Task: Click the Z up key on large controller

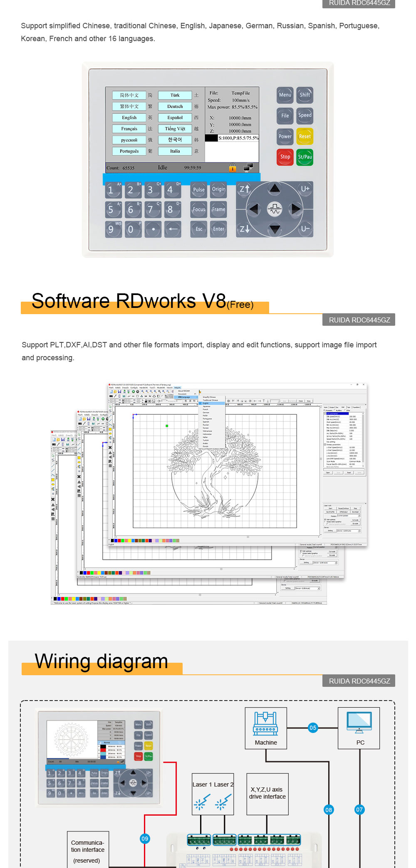Action: 245,189
